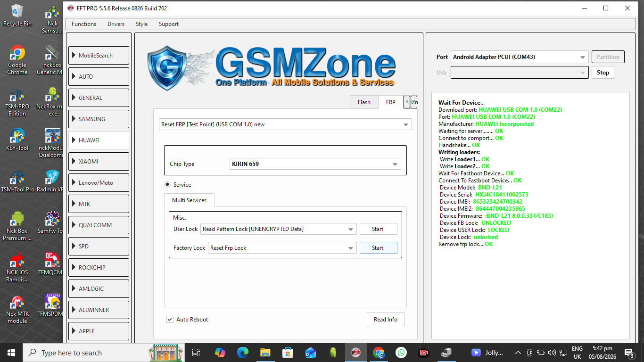
Task: Click the Read Info button
Action: [386, 319]
